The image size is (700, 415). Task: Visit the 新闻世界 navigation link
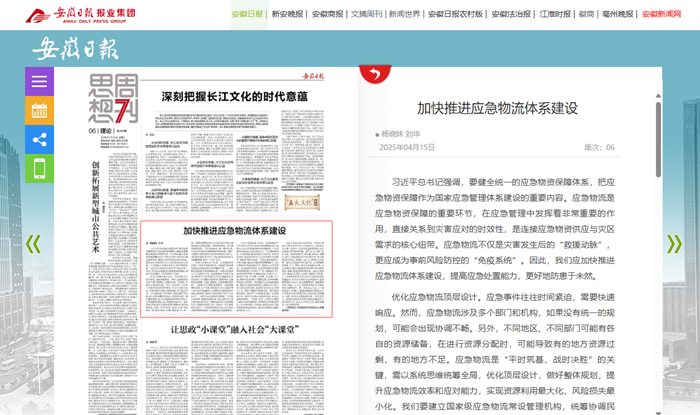pyautogui.click(x=405, y=15)
